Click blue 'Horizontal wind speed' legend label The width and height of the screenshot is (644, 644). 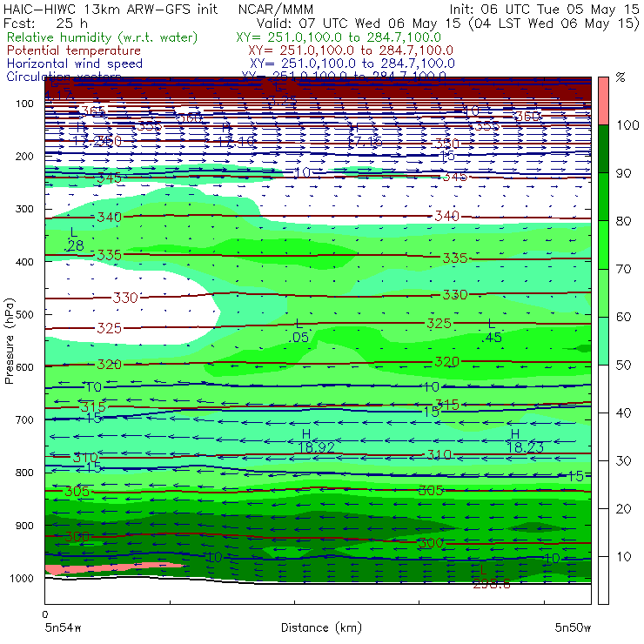pos(75,64)
